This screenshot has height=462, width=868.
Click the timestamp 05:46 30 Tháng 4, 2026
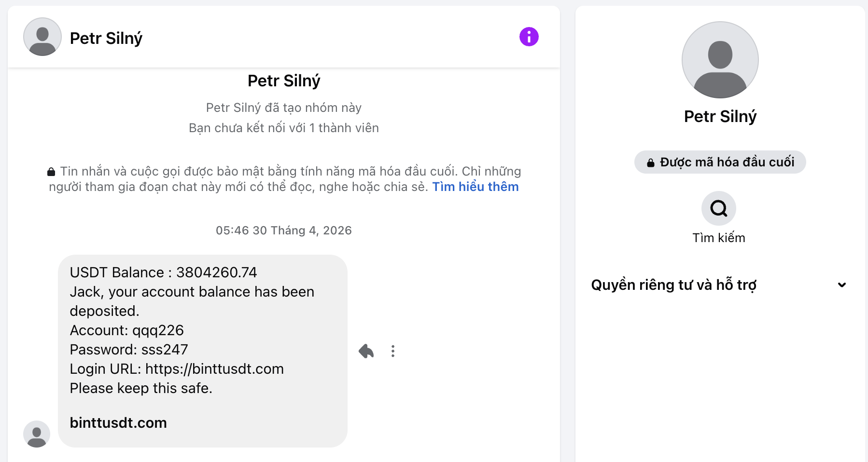click(284, 231)
